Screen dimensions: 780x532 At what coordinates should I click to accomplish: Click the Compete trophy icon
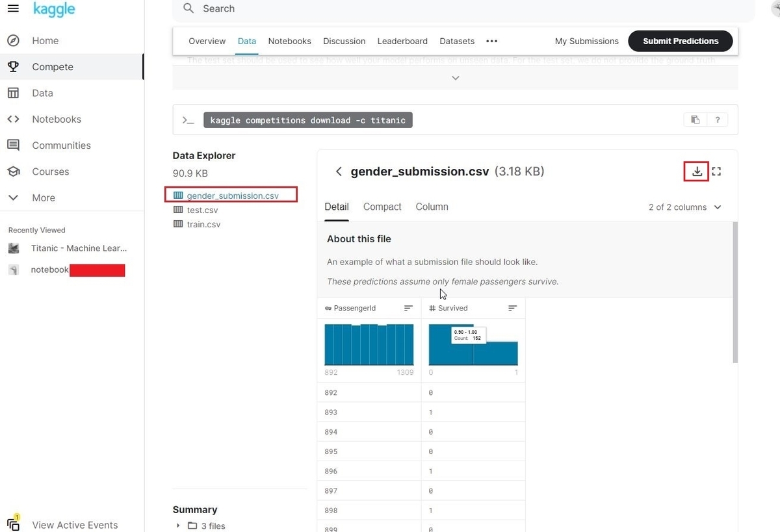pyautogui.click(x=13, y=66)
